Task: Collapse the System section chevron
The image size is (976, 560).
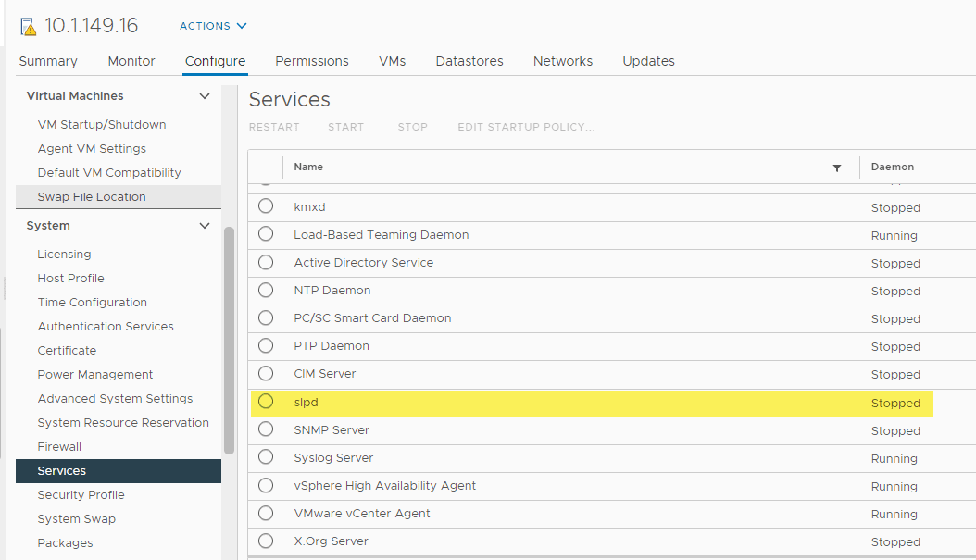Action: (205, 225)
